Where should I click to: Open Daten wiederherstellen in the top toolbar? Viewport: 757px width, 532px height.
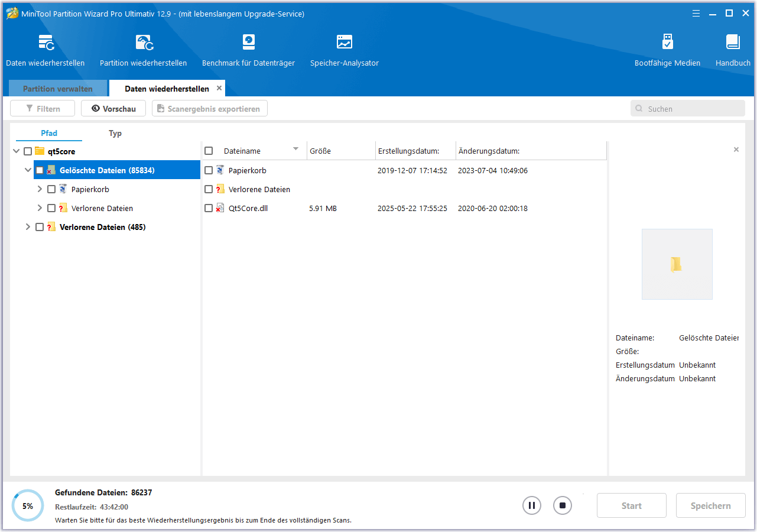tap(46, 50)
